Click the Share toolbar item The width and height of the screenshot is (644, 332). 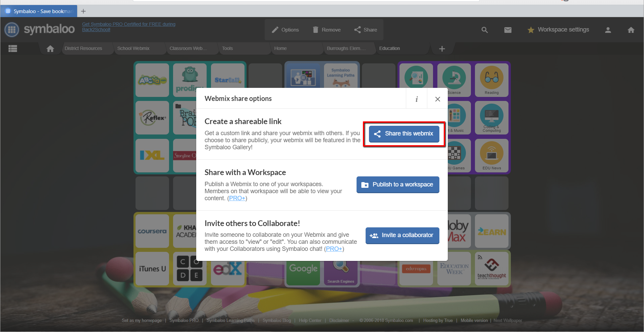click(x=366, y=30)
